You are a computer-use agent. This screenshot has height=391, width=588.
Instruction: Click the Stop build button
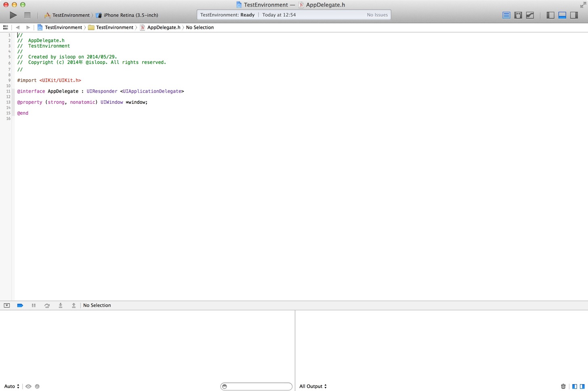point(27,15)
